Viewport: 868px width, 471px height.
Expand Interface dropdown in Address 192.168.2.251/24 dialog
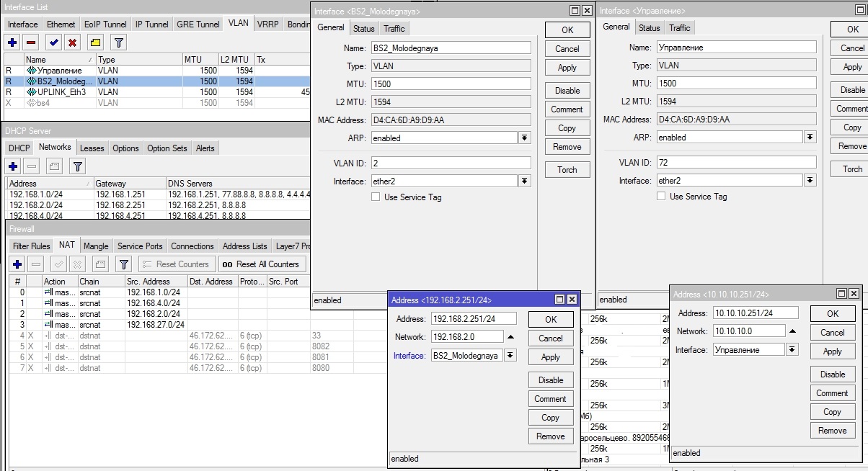510,356
